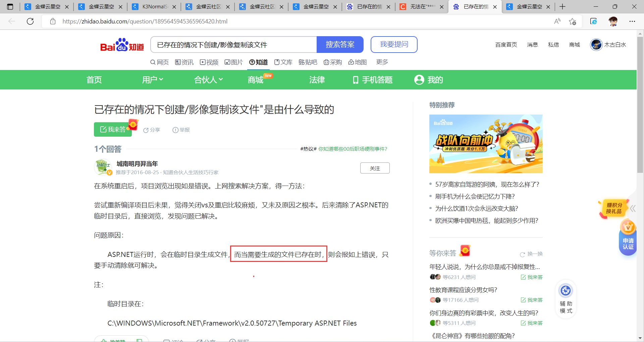Screen dimensions: 644x342
Task: Open 商城 link in top header
Action: (x=575, y=45)
